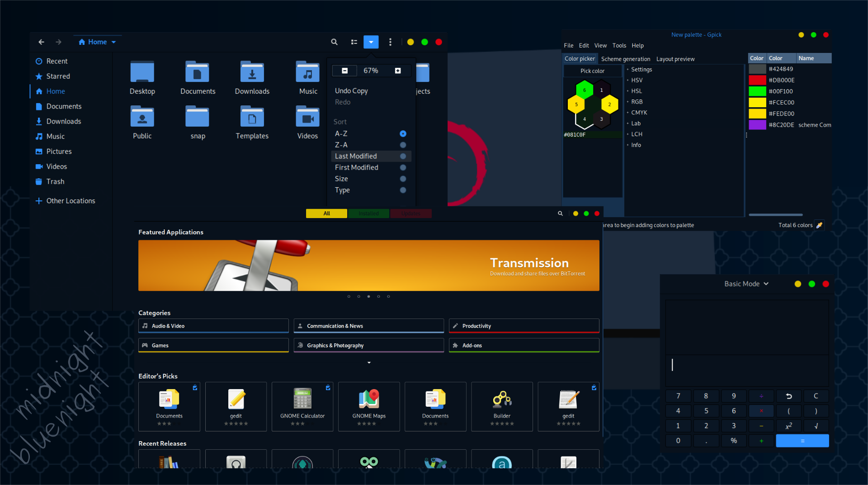Image resolution: width=868 pixels, height=485 pixels.
Task: Go back in the file manager
Action: pos(41,42)
